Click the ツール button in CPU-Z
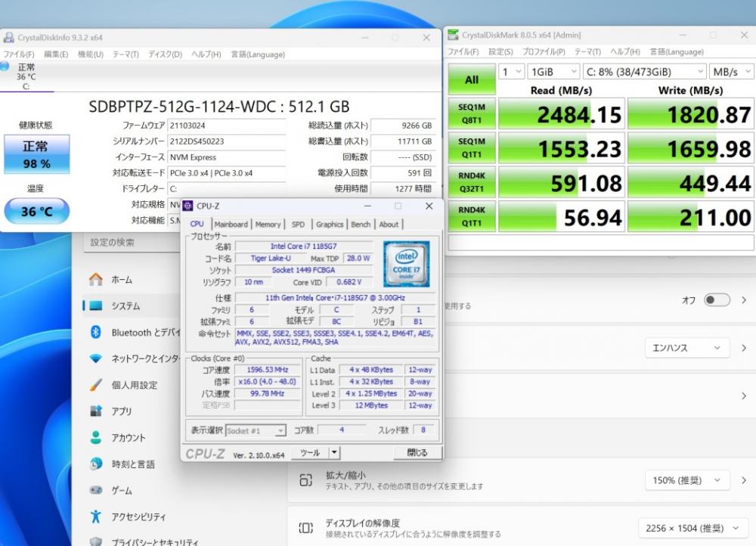This screenshot has height=546, width=756. 310,452
